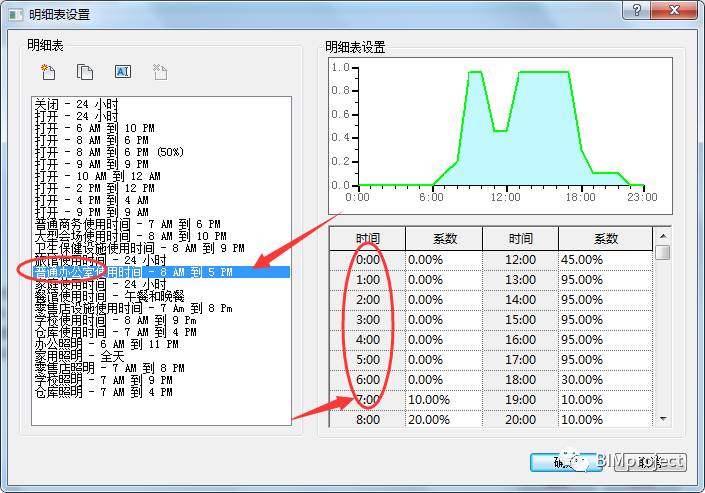Click the 12:00 factor cell 45.00%
This screenshot has height=493, width=705.
click(x=605, y=260)
